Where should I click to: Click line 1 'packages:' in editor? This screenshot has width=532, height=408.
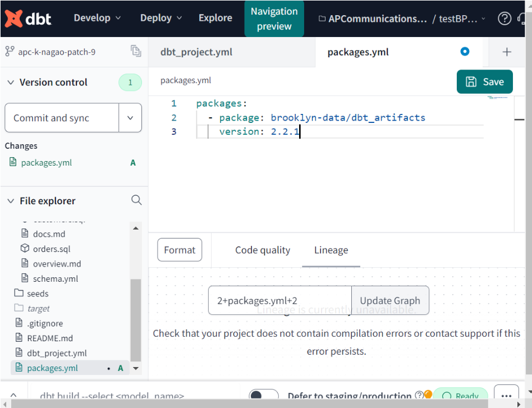[221, 103]
